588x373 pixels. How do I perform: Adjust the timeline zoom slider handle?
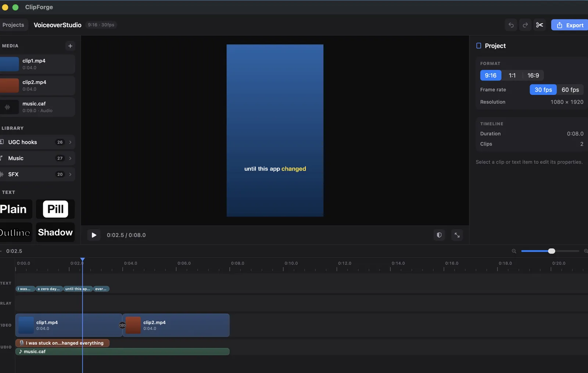[551, 251]
